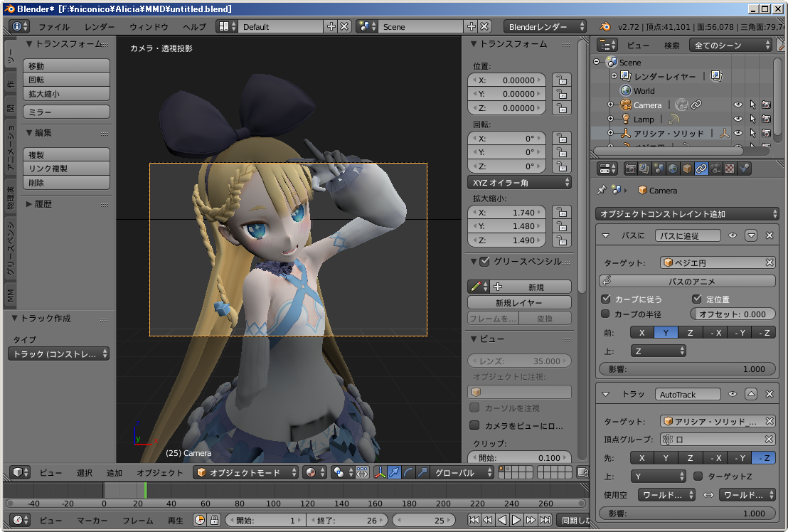Screen dimensions: 788x532
Task: Click the timeline lock icon
Action: pos(214,521)
